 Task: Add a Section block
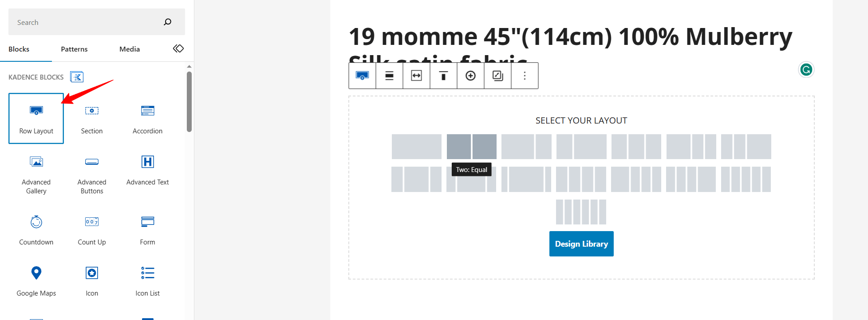click(x=92, y=118)
